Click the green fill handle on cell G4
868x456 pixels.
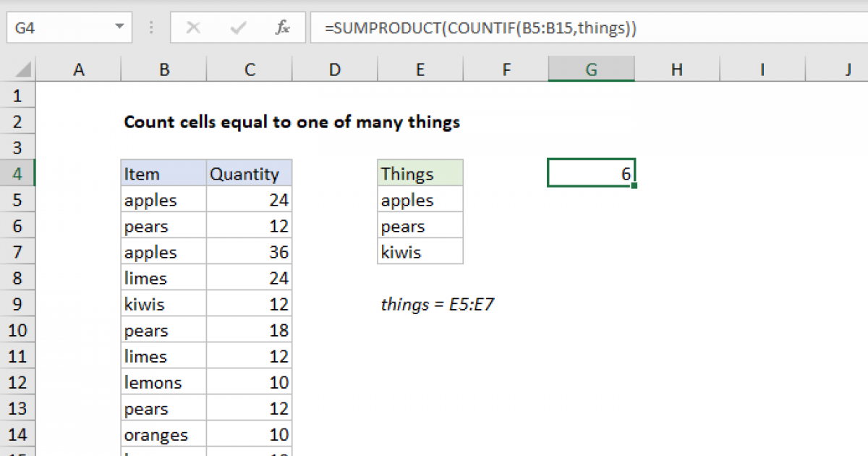pos(634,185)
